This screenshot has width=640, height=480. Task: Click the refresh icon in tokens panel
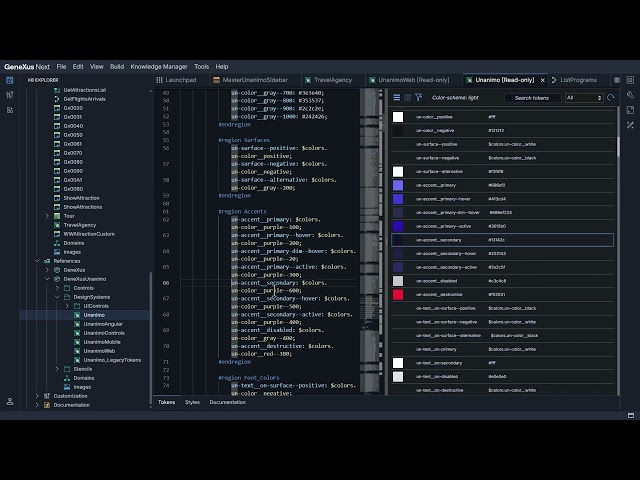[611, 98]
